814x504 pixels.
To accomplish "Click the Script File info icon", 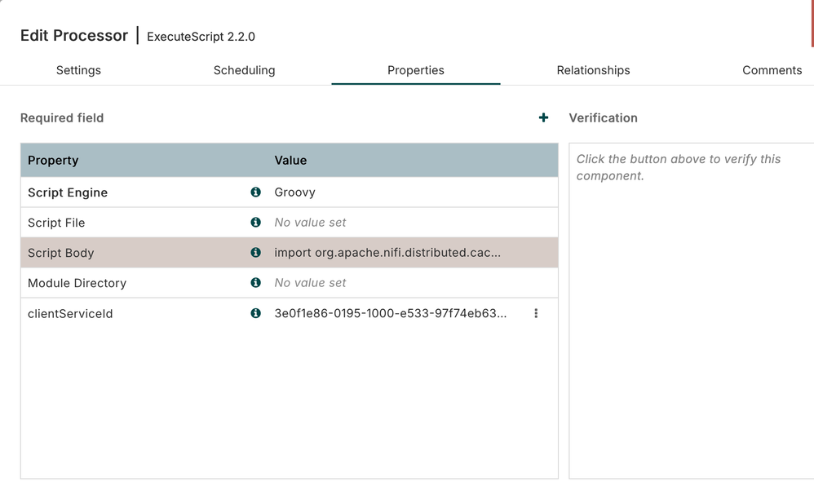I will coord(255,223).
